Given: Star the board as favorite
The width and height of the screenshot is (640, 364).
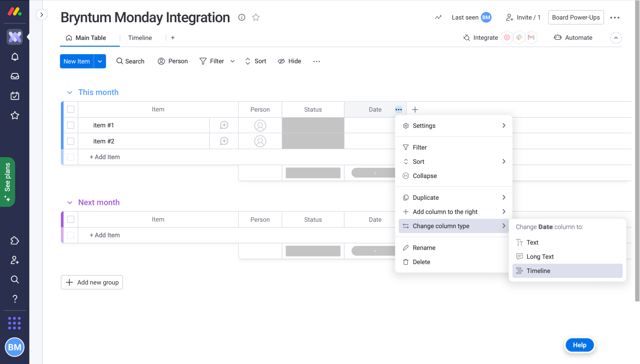Looking at the screenshot, I should [256, 17].
